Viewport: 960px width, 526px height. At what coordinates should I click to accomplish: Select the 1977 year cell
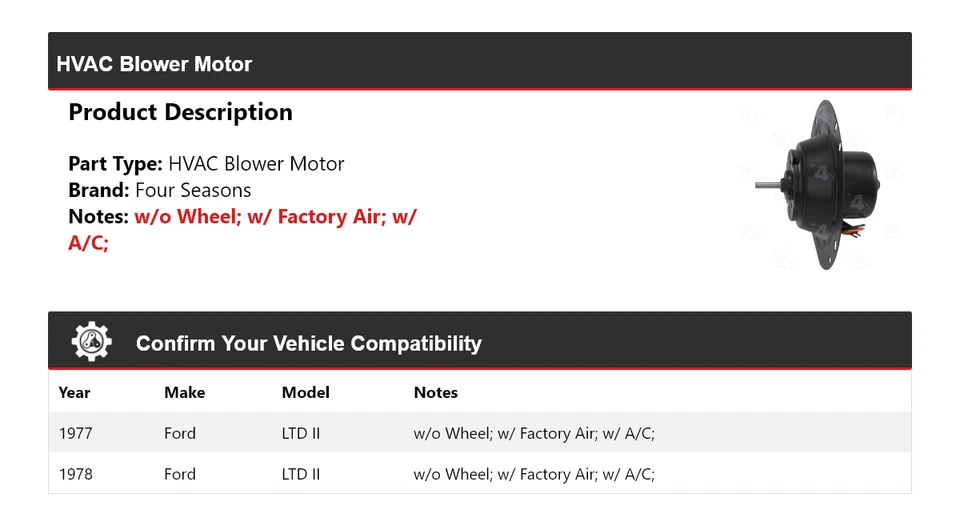click(76, 433)
